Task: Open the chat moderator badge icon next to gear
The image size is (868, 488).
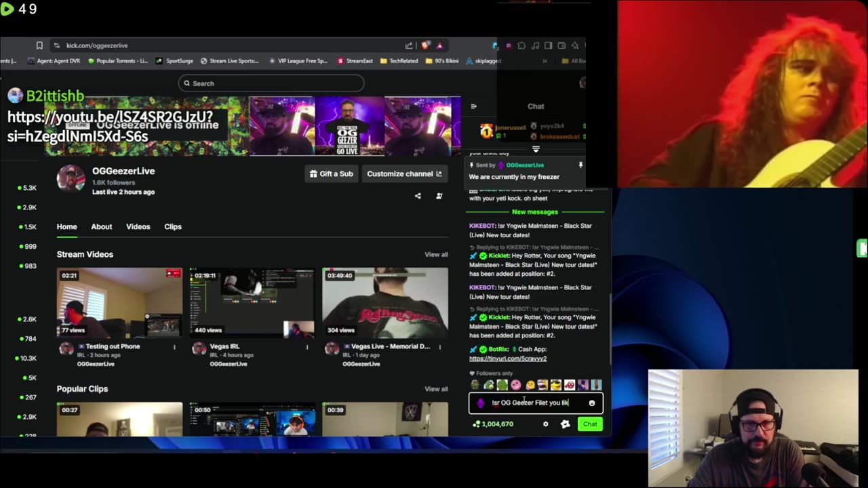Action: (x=565, y=424)
